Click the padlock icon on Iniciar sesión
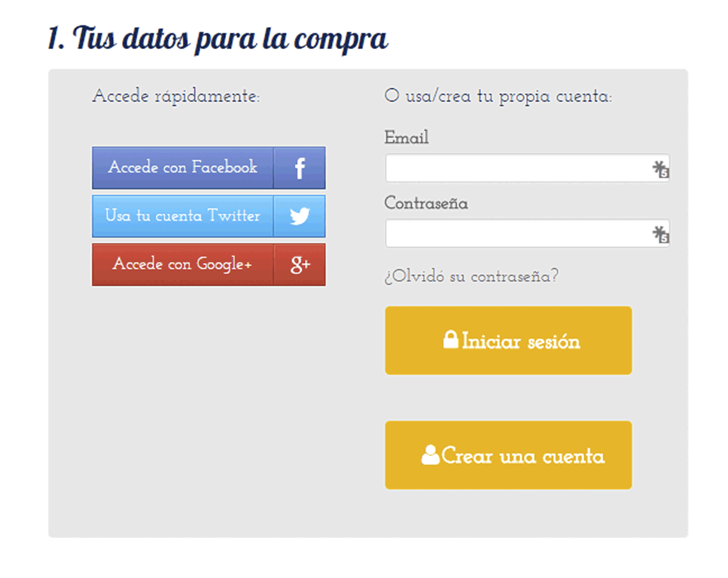This screenshot has width=728, height=578. click(x=450, y=339)
